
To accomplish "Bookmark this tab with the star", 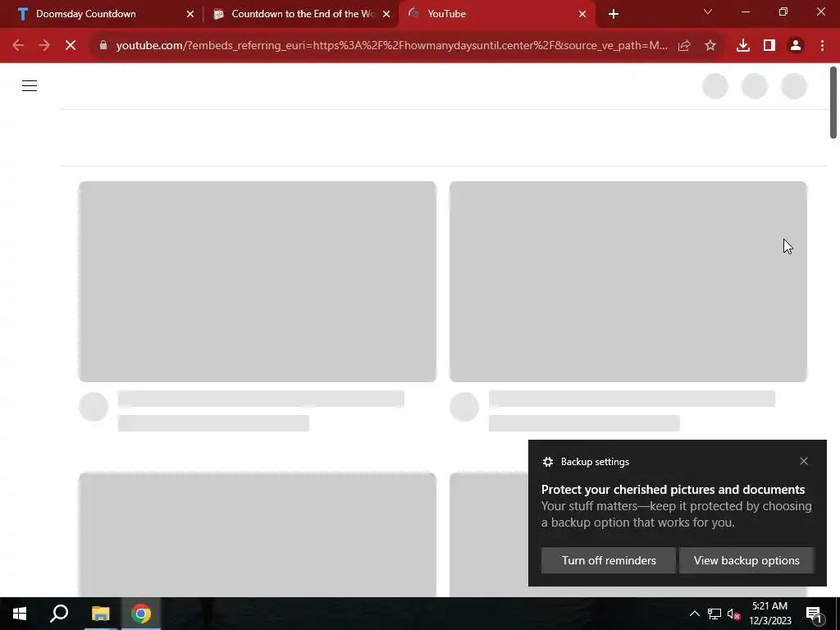I will click(710, 46).
